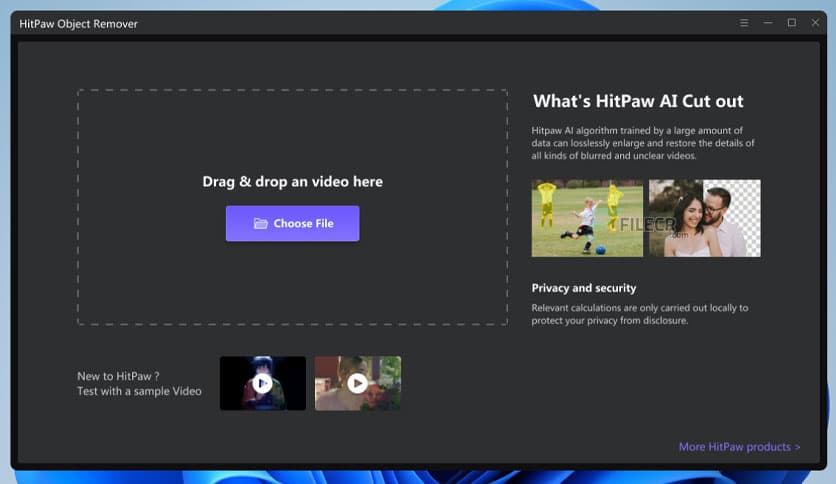Play the dark sample video with person
This screenshot has height=484, width=836.
263,383
